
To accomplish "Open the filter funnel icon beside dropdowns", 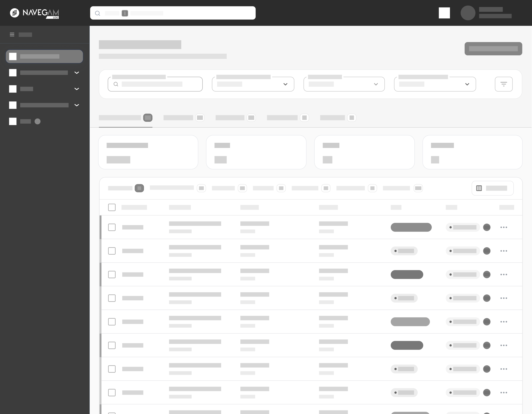I will (504, 84).
